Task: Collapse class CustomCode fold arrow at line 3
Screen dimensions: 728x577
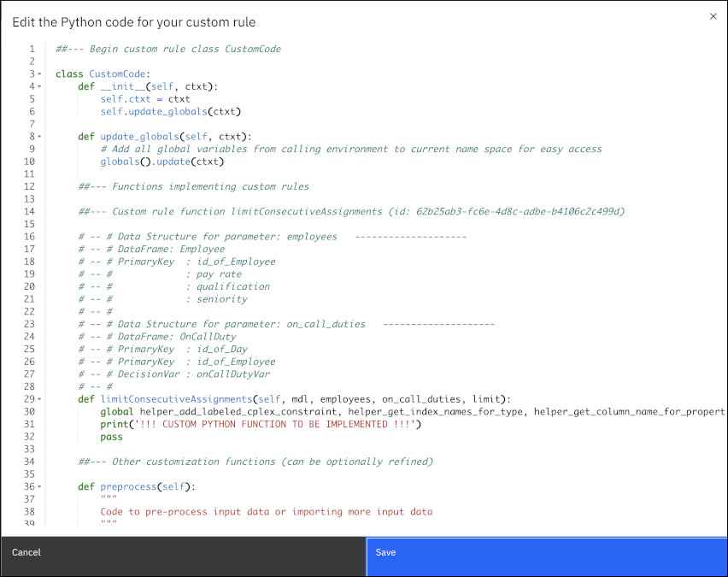Action: (x=39, y=74)
